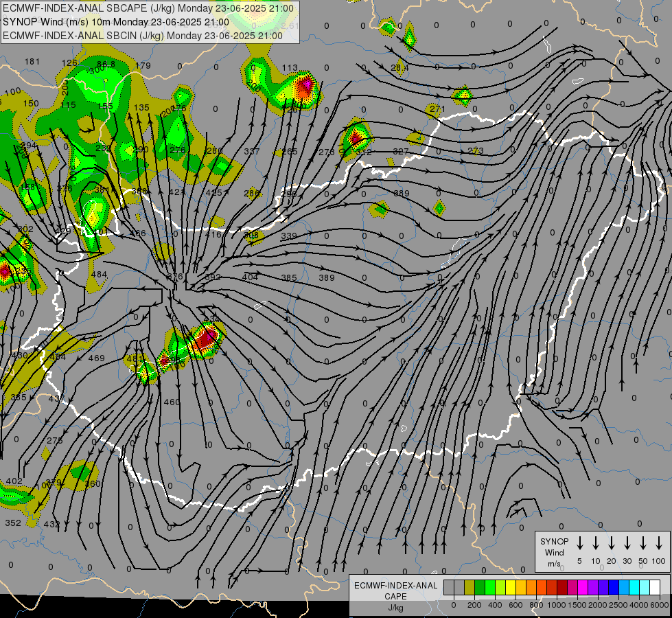This screenshot has height=618, width=672.
Task: Click the '150' value on the map
Action: (x=31, y=104)
